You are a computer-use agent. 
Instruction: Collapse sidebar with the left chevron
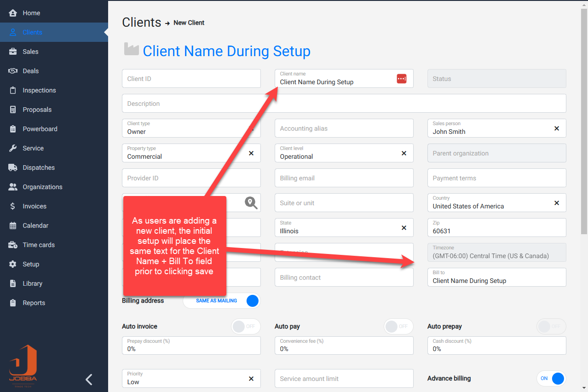89,380
